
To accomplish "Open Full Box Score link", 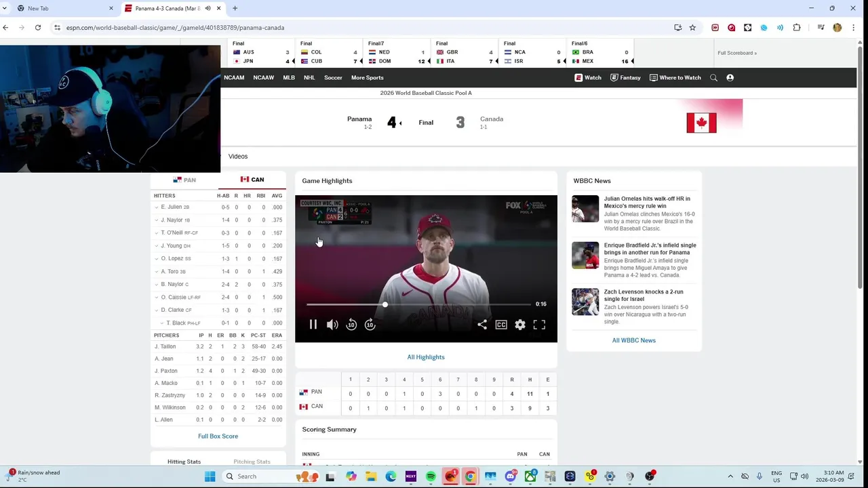I will (218, 436).
